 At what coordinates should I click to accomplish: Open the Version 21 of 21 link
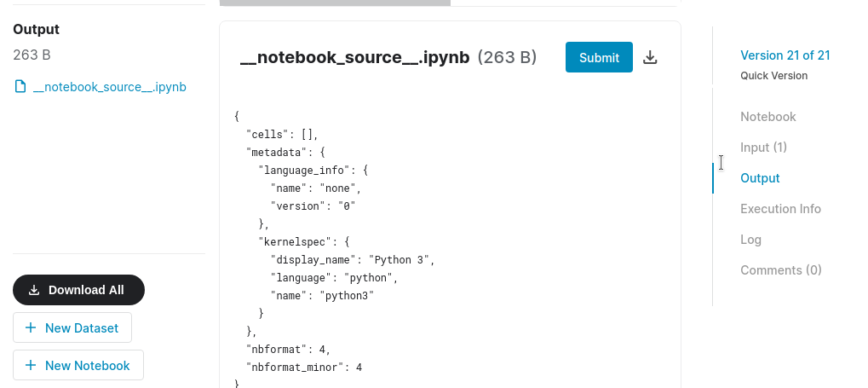click(785, 55)
